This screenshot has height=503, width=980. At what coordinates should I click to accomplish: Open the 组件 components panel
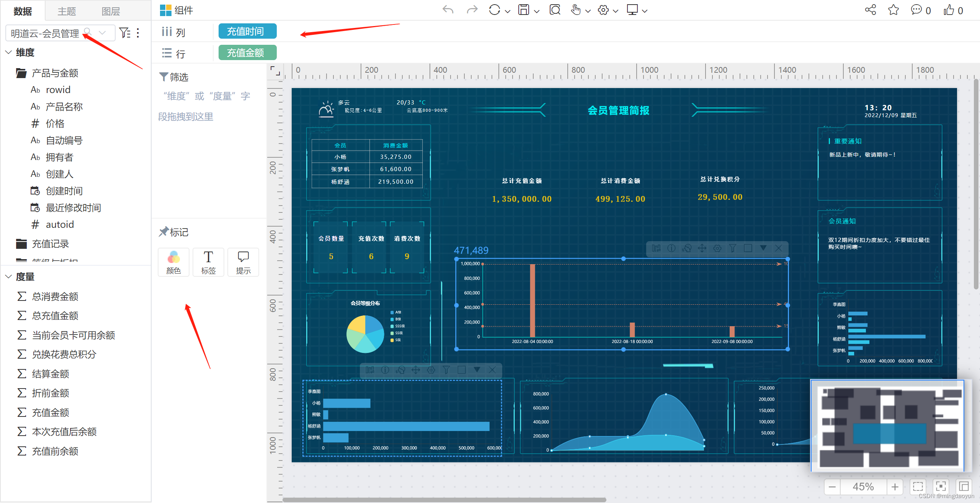coord(176,10)
